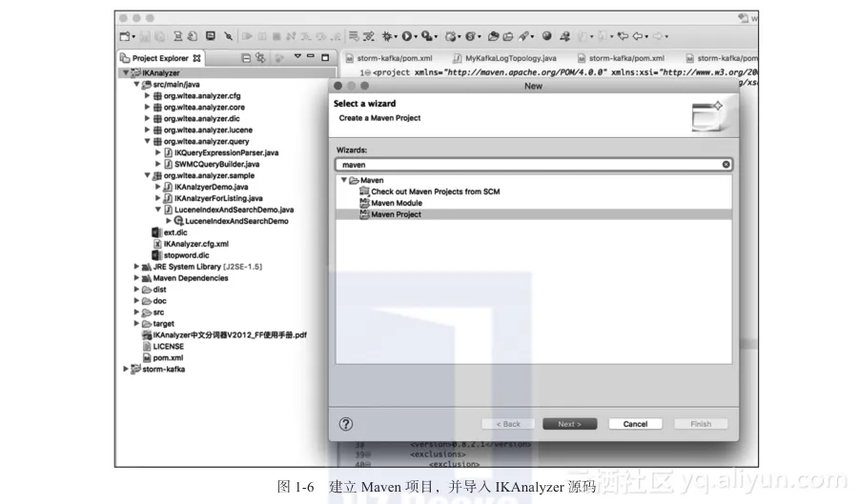The image size is (858, 504).
Task: Switch to the first storm-kafka/pom.xml editor tab
Action: click(389, 58)
